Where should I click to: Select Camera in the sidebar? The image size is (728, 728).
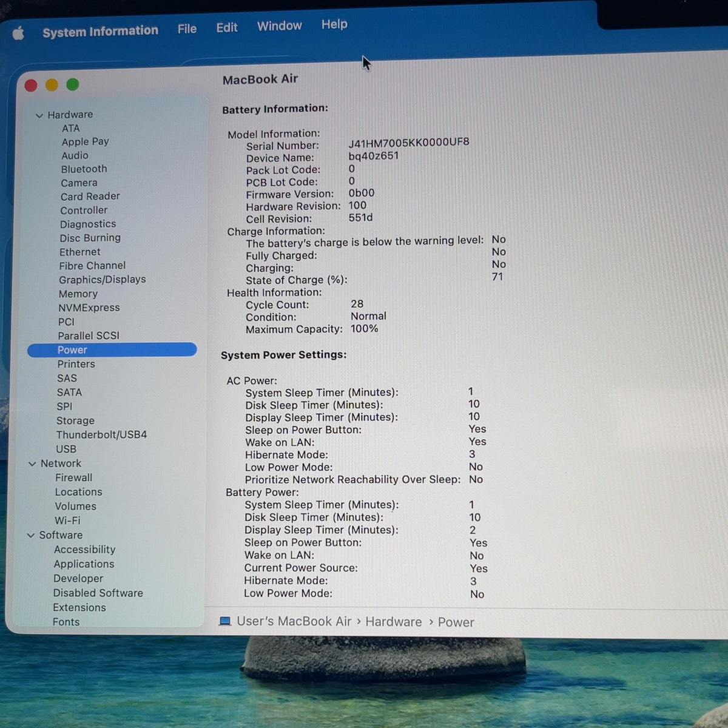(79, 183)
